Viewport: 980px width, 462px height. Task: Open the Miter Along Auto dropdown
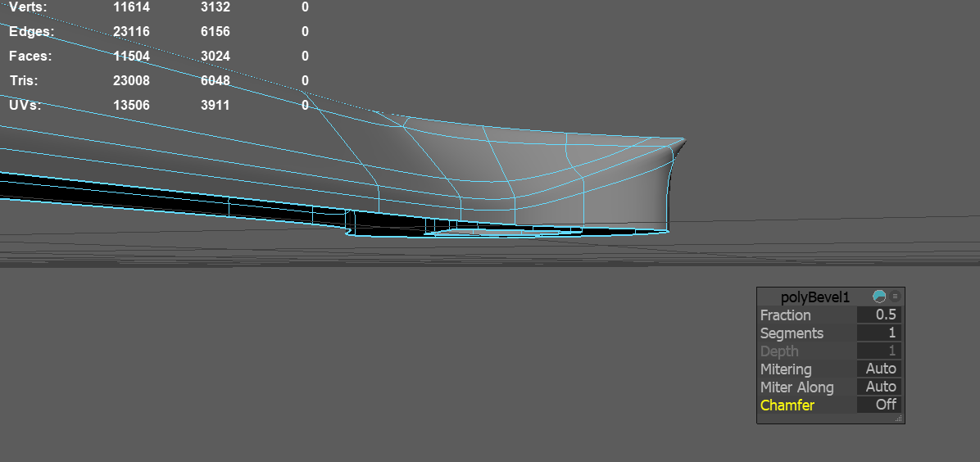point(878,387)
